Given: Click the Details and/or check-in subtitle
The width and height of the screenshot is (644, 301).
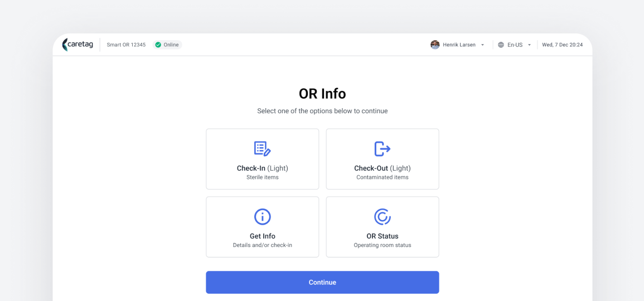Looking at the screenshot, I should click(x=263, y=245).
